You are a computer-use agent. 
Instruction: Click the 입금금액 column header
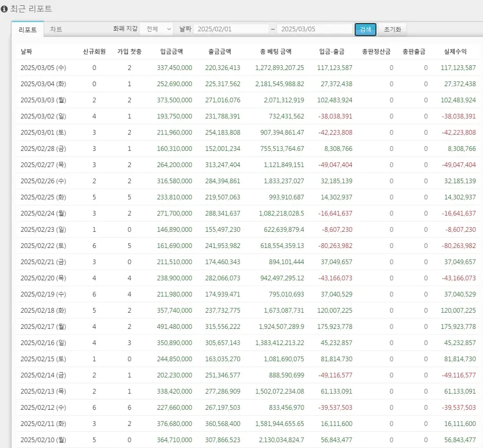click(x=172, y=51)
